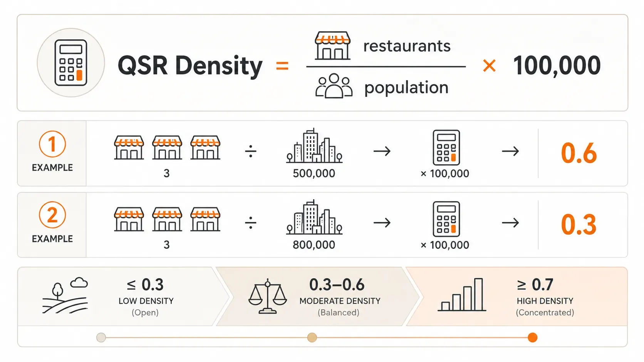Click the first storefront icon in Example 1

point(129,147)
